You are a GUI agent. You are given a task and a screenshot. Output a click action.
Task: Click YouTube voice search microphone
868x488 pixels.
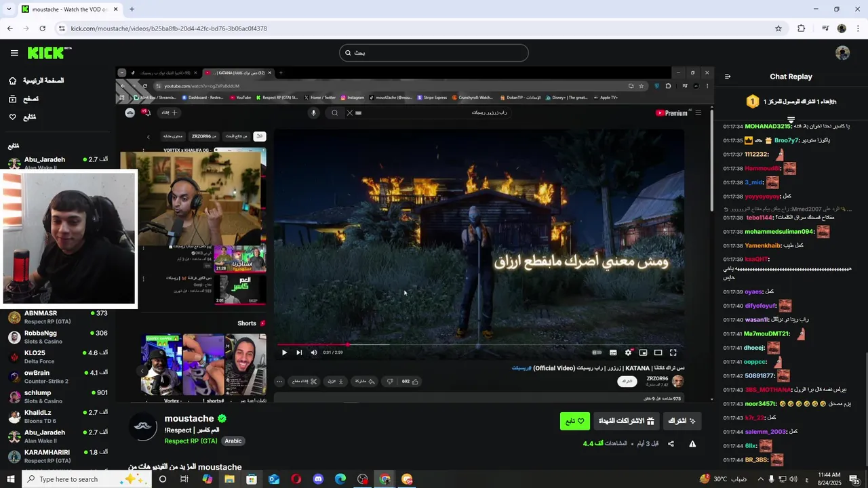pos(313,113)
